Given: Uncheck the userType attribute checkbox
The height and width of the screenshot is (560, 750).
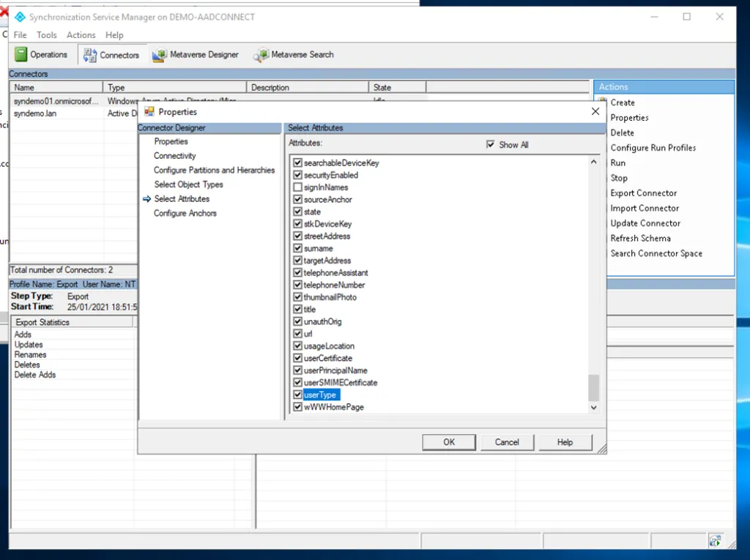Looking at the screenshot, I should click(297, 395).
